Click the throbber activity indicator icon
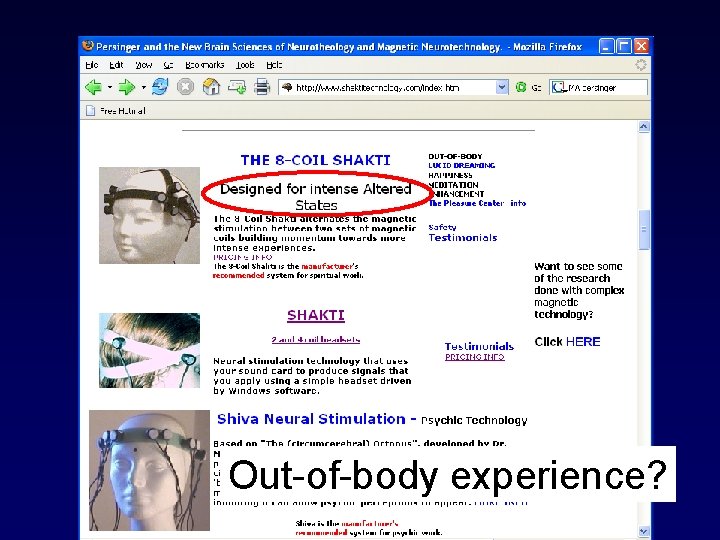 (x=641, y=65)
